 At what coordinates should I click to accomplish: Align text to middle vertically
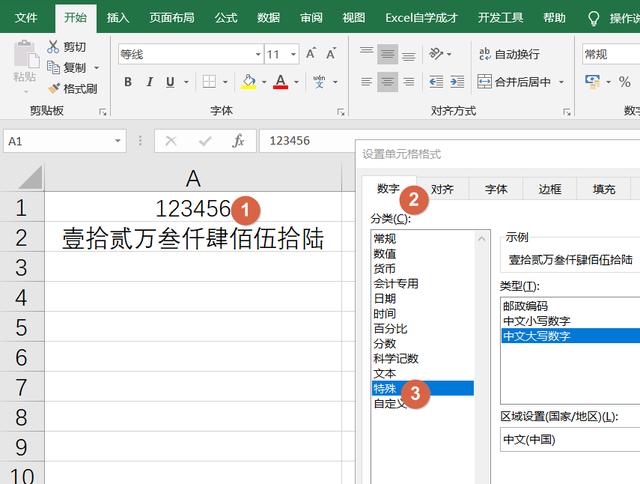(387, 54)
